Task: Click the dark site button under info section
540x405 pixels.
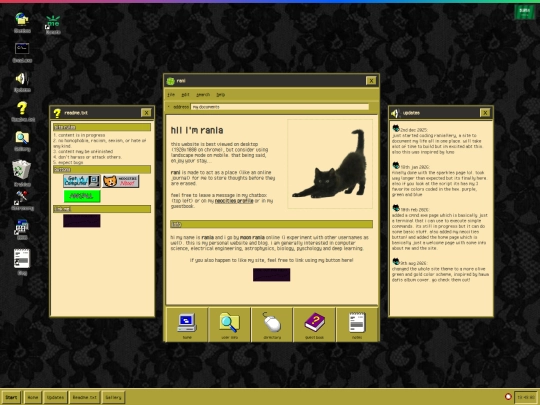Action: coord(271,275)
